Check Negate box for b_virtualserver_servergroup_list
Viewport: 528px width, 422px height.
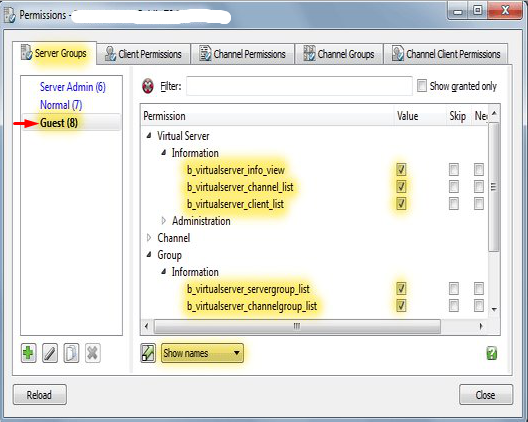click(x=479, y=288)
